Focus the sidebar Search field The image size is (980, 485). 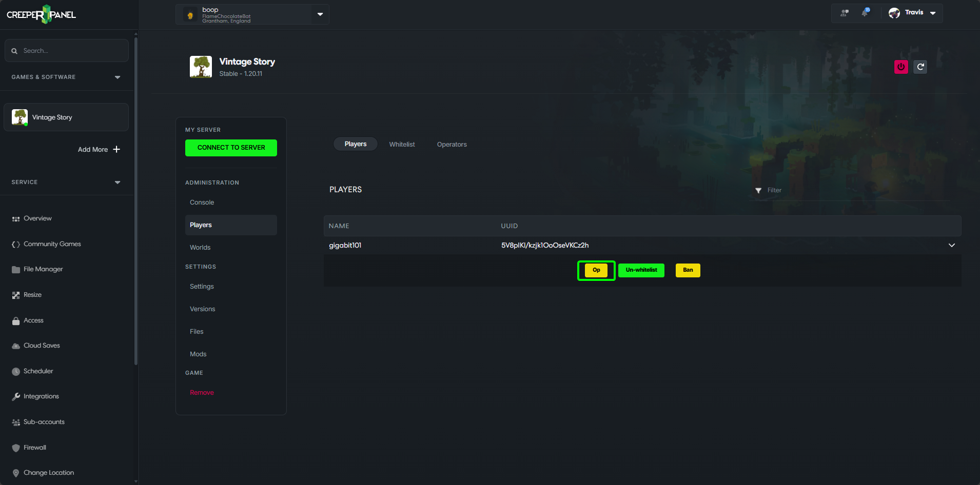(67, 51)
